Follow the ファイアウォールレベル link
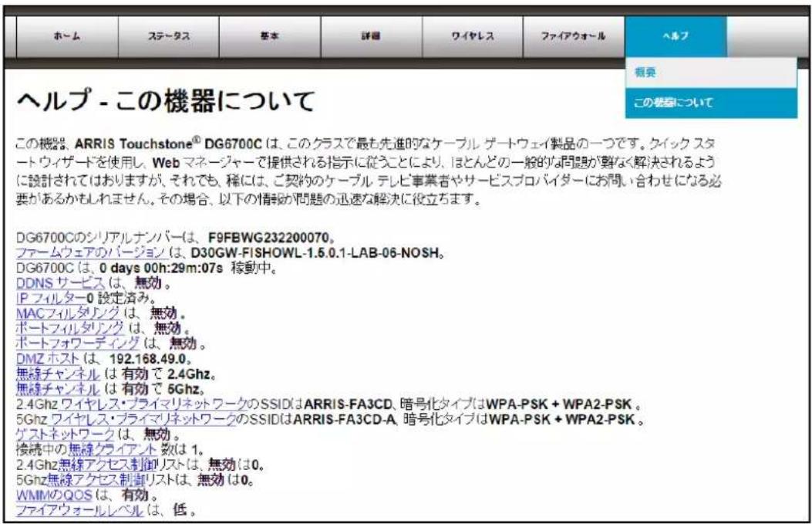Screen dimensions: 812x524 79,510
